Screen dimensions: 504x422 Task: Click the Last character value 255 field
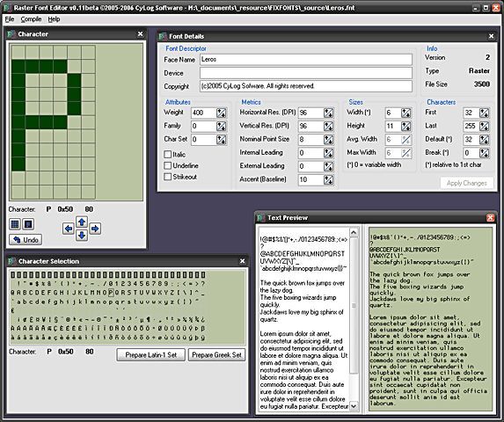[471, 127]
